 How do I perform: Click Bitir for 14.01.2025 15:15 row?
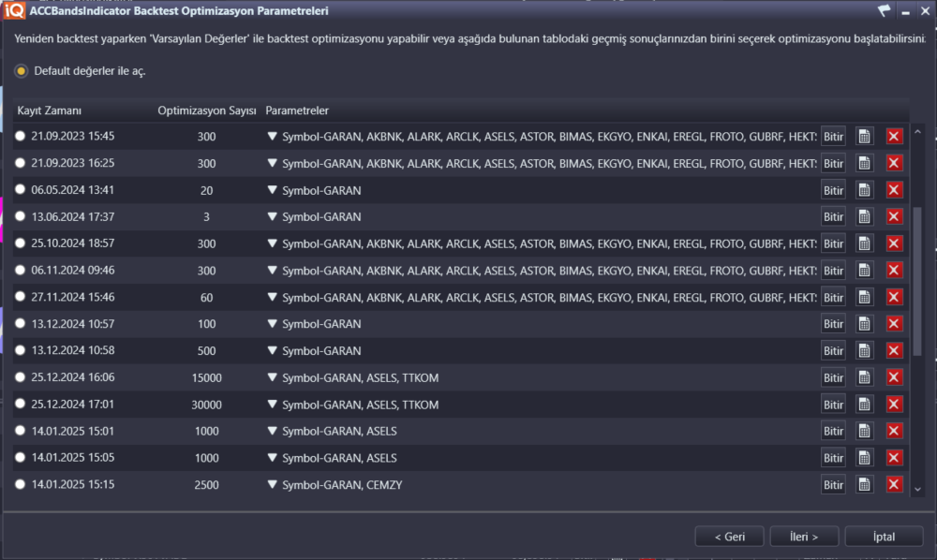click(x=833, y=485)
